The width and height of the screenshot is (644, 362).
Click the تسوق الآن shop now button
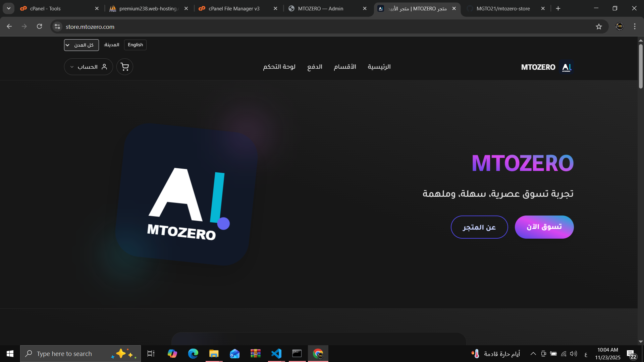tap(544, 227)
